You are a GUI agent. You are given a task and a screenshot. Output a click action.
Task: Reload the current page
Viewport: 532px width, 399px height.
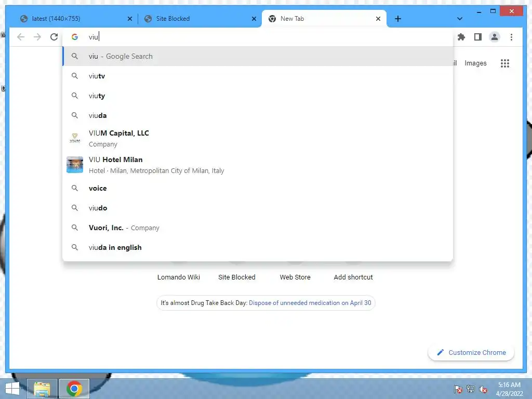click(x=54, y=37)
